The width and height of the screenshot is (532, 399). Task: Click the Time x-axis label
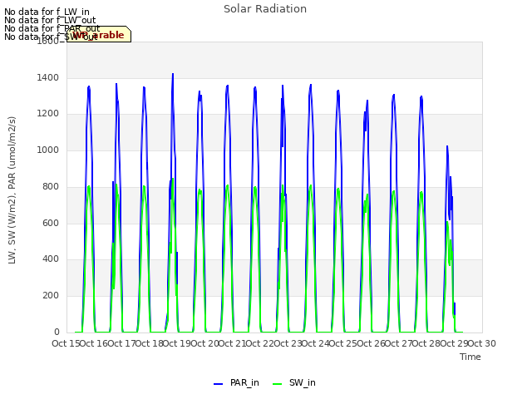pos(470,357)
